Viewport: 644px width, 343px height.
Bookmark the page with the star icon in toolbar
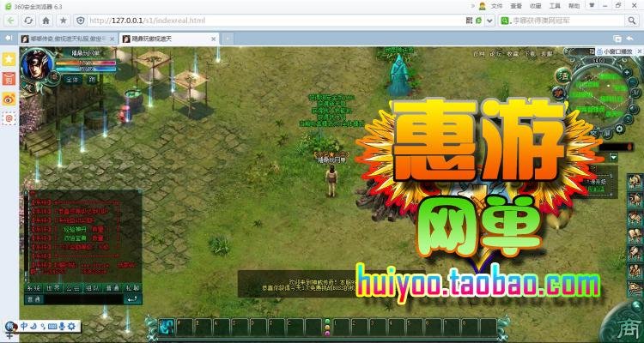tap(64, 21)
